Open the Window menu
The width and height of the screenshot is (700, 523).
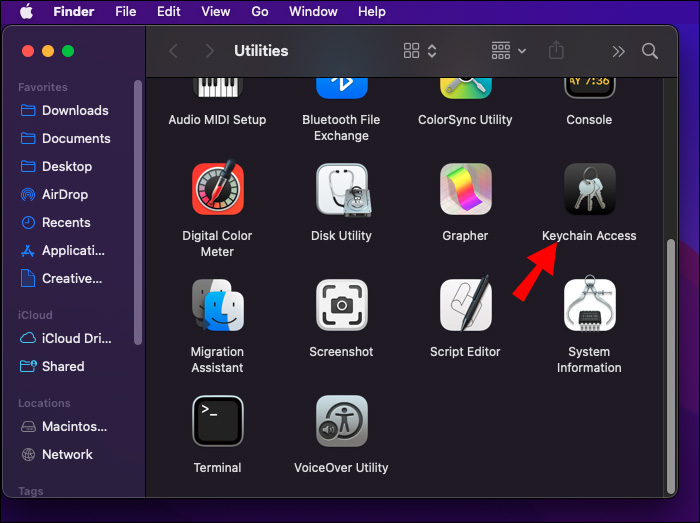[x=313, y=12]
